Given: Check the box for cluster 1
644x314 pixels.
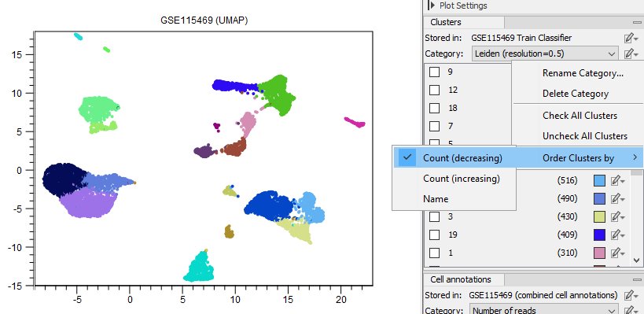Looking at the screenshot, I should point(434,253).
